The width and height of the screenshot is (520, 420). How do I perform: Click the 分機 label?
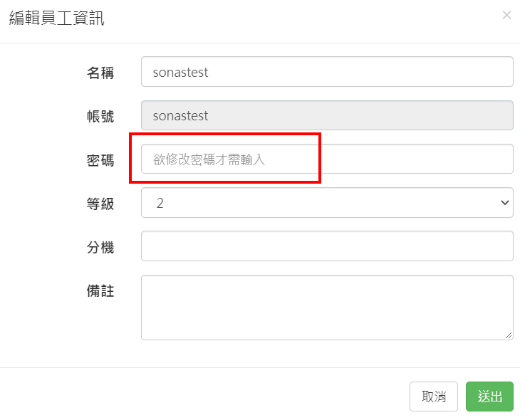100,247
